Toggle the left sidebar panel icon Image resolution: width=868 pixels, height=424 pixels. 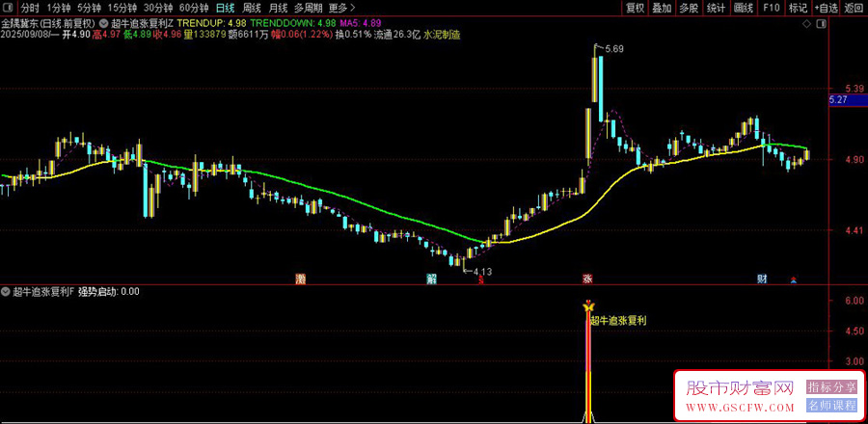(x=8, y=8)
